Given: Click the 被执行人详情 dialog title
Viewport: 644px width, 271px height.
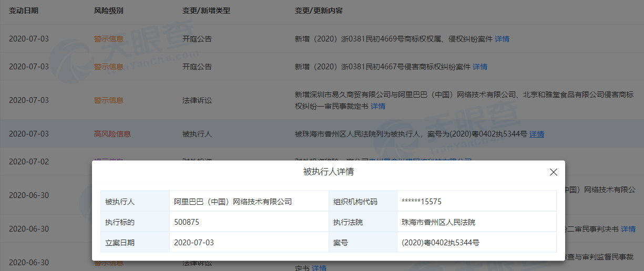Looking at the screenshot, I should point(329,172).
